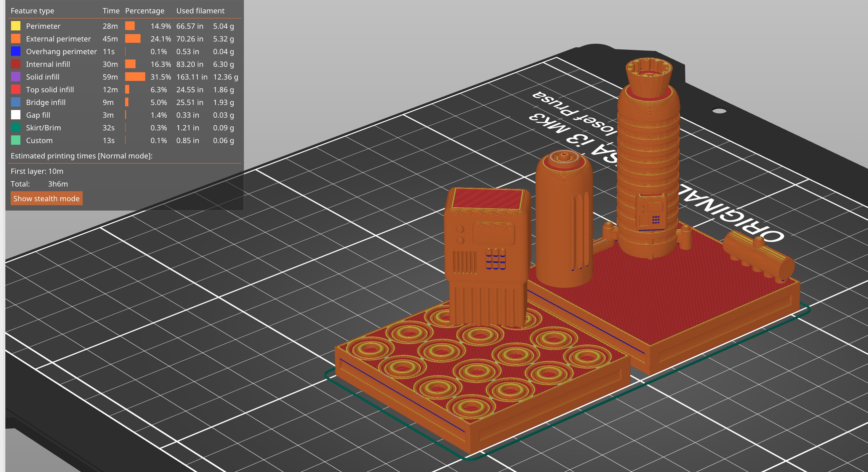Select the Perimeter yellow color swatch
Viewport: 868px width, 472px height.
[x=15, y=26]
